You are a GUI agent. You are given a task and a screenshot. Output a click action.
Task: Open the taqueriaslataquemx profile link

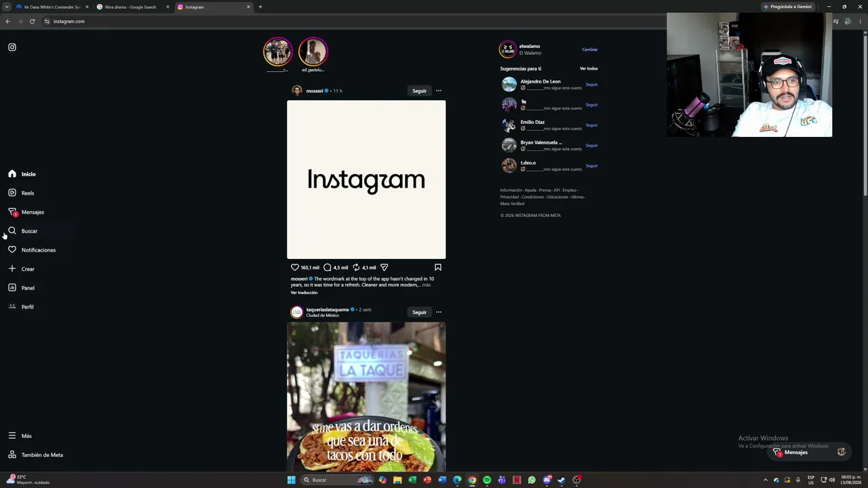coord(328,309)
